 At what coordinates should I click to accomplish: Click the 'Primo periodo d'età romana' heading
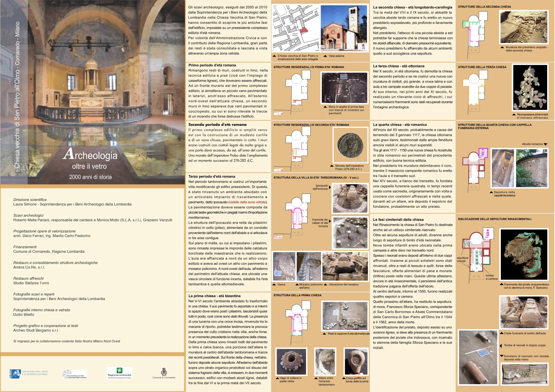(x=212, y=65)
